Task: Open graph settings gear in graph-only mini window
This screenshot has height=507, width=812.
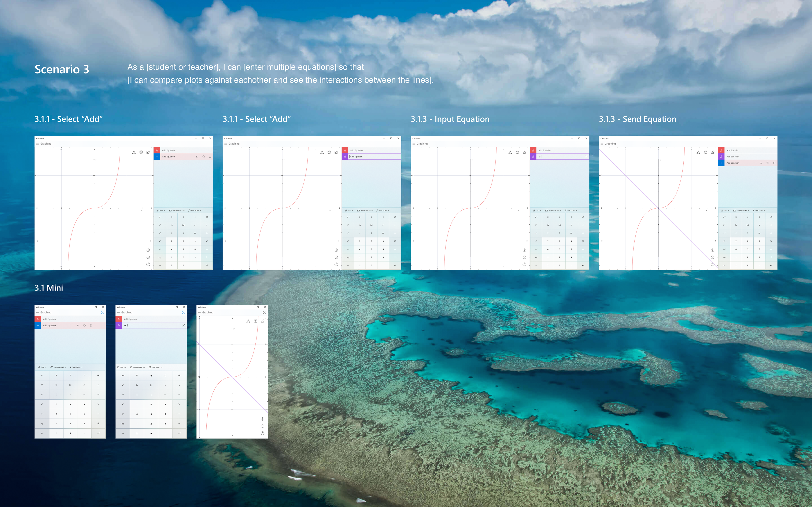Action: pos(256,321)
